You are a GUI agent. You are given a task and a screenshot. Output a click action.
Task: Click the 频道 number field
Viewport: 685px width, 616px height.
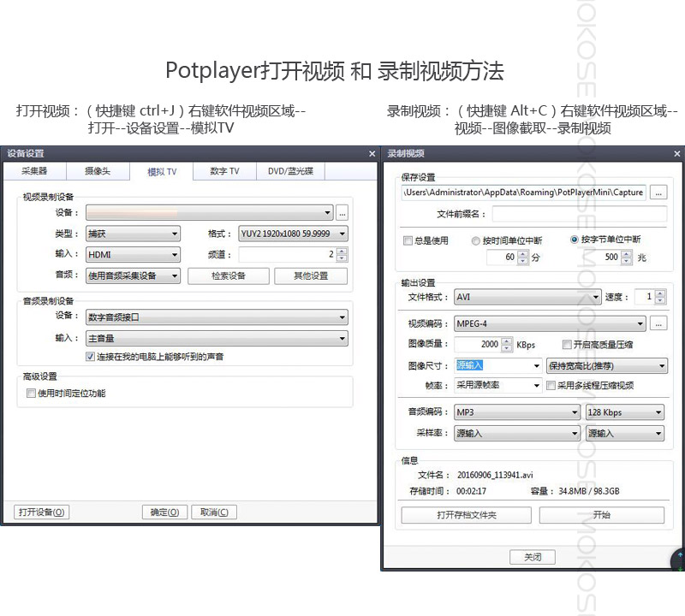point(288,254)
